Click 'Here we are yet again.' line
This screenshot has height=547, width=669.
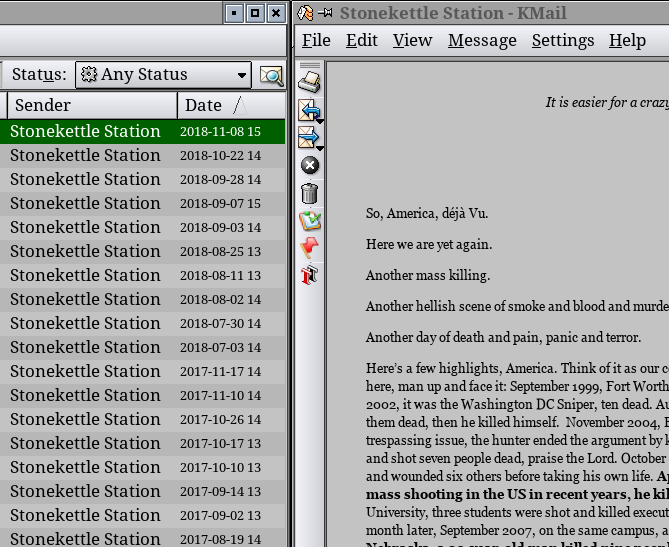429,244
